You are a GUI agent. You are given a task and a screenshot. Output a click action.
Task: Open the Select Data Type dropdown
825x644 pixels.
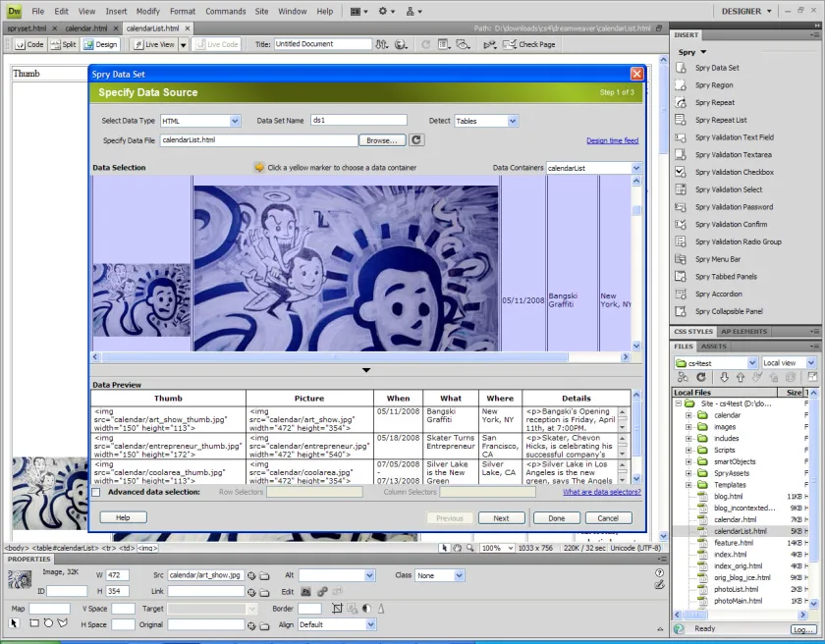pyautogui.click(x=235, y=121)
